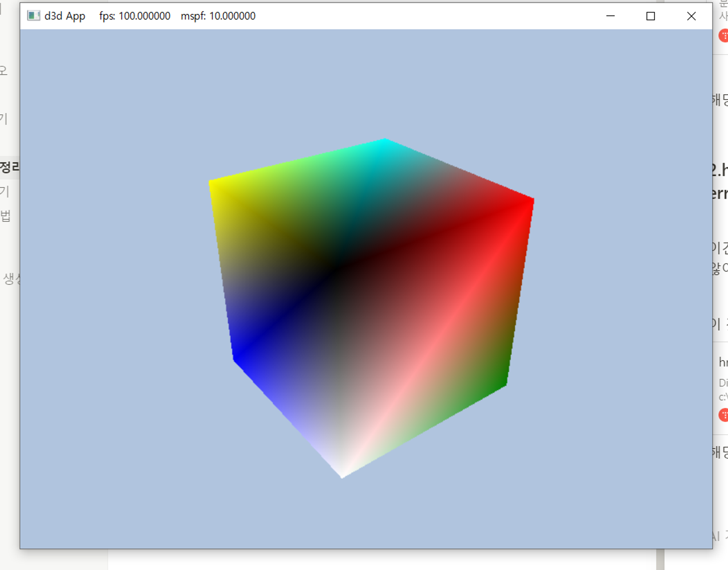Click the d3d App title bar icon
This screenshot has width=728, height=570.
[33, 16]
